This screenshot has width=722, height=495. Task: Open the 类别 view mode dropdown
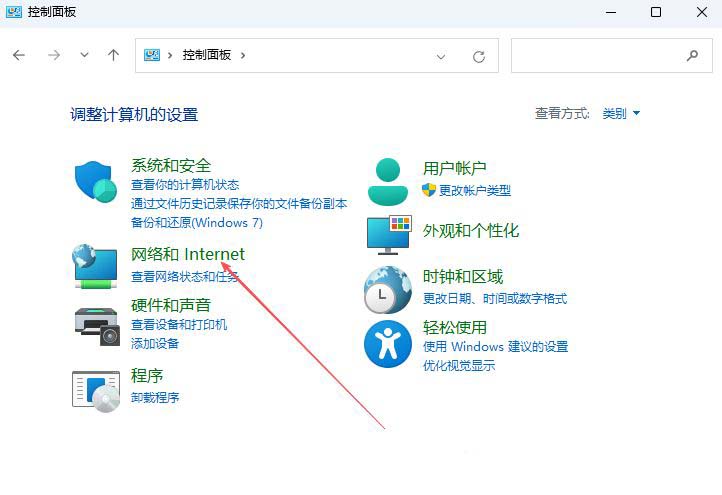tap(621, 113)
